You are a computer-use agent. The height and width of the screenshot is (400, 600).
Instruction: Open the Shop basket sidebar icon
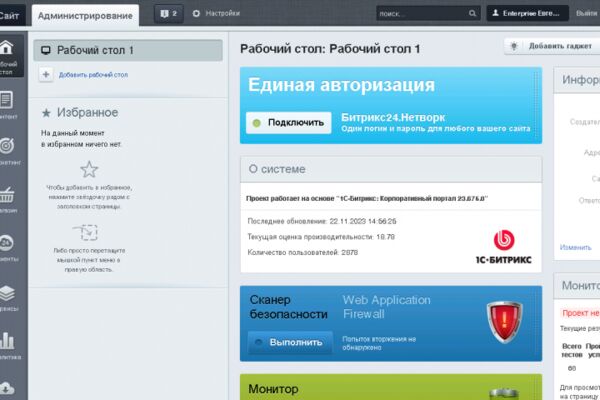[7, 195]
